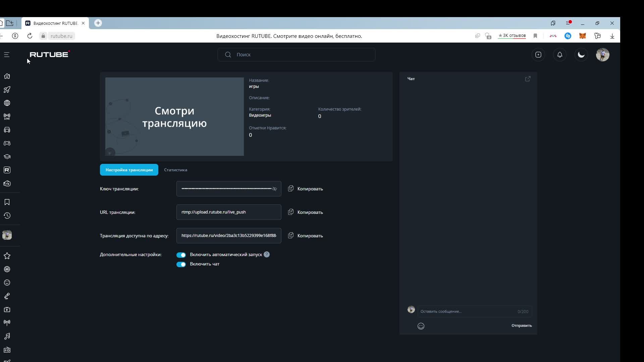The width and height of the screenshot is (644, 362).
Task: Open the emoji picker in chat
Action: point(421,326)
